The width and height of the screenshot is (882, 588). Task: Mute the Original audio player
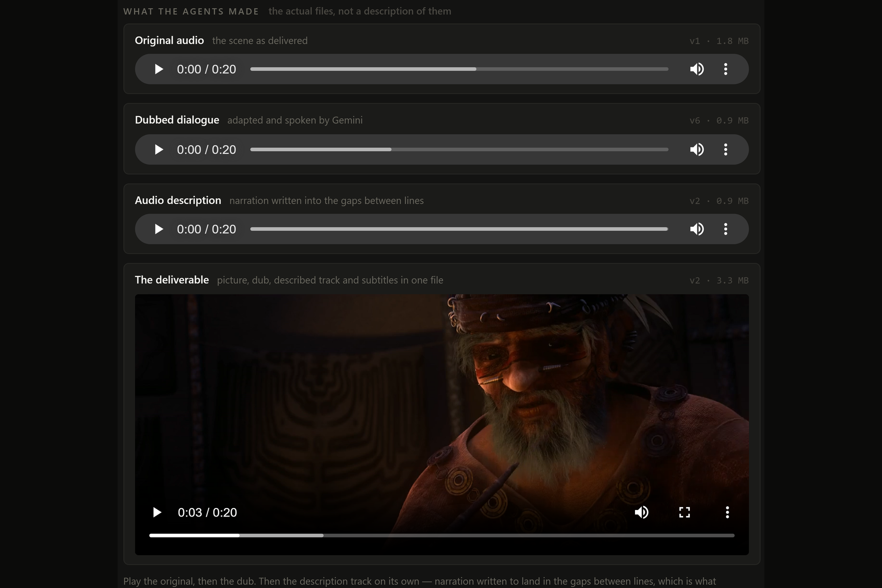[x=697, y=69]
